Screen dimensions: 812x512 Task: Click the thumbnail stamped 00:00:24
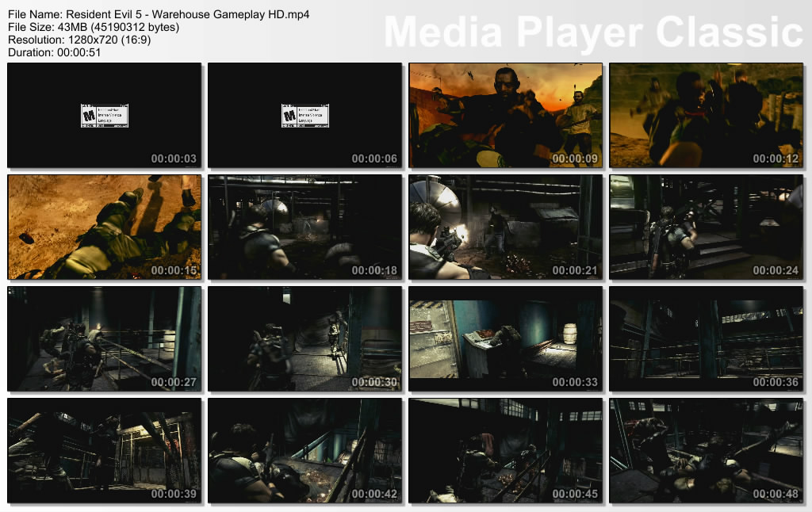pos(706,227)
